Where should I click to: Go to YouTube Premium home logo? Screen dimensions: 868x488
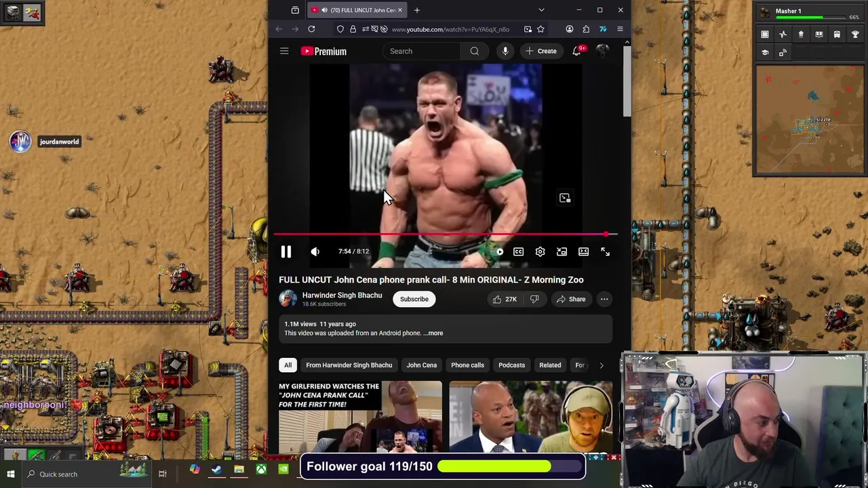click(323, 51)
